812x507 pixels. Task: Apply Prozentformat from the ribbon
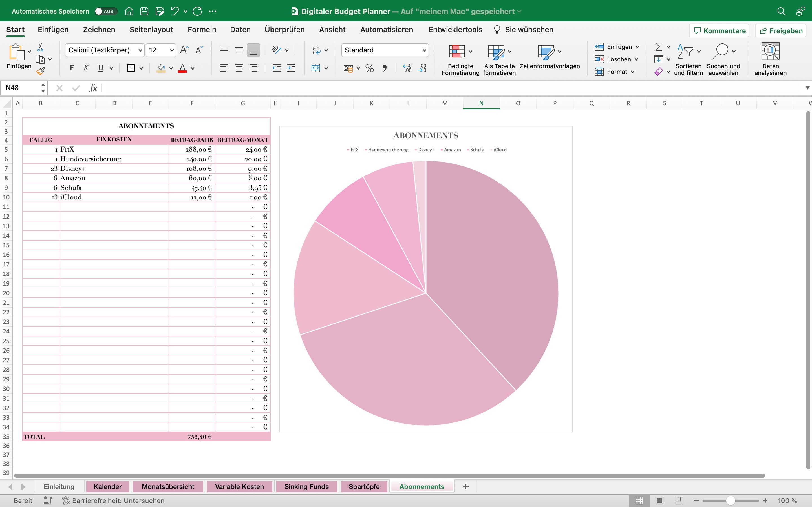click(x=369, y=68)
